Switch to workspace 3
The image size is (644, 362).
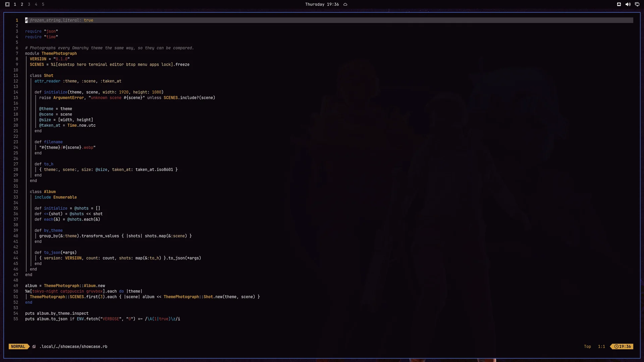tap(29, 4)
